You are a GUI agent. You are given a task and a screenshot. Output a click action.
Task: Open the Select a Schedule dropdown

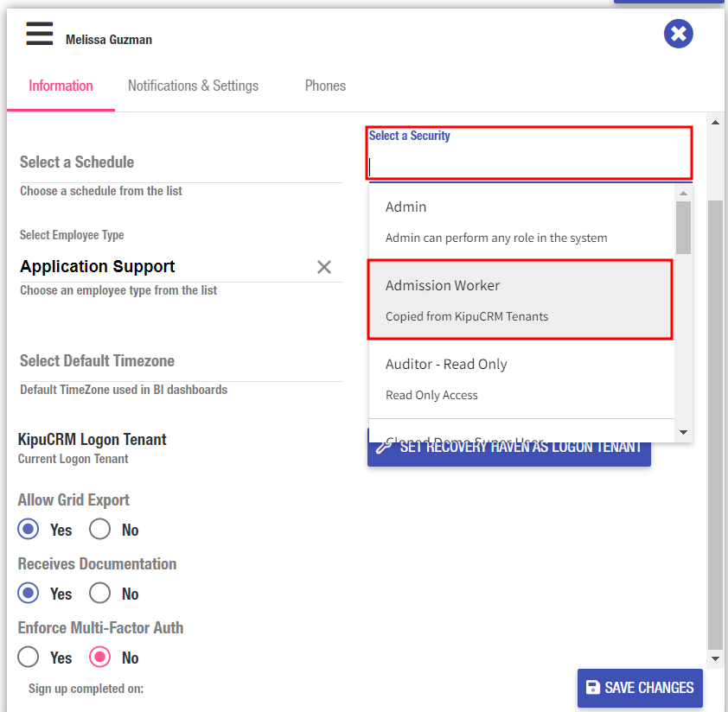point(181,162)
